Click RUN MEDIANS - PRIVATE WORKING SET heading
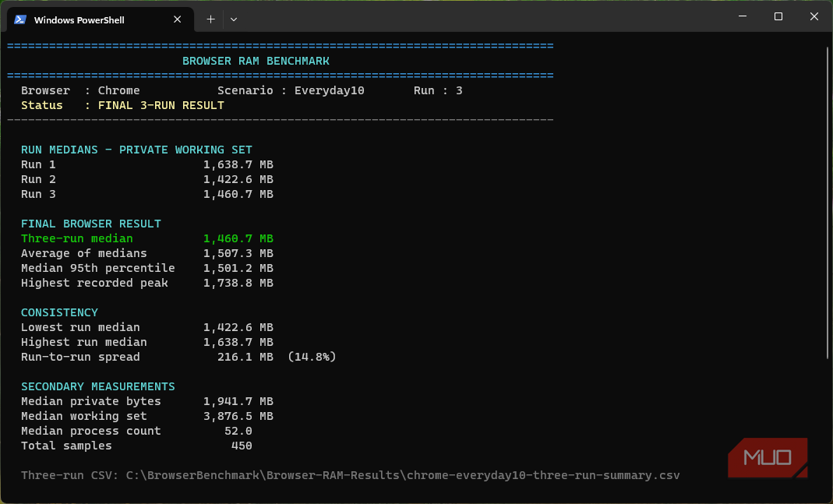This screenshot has width=833, height=504. 136,150
